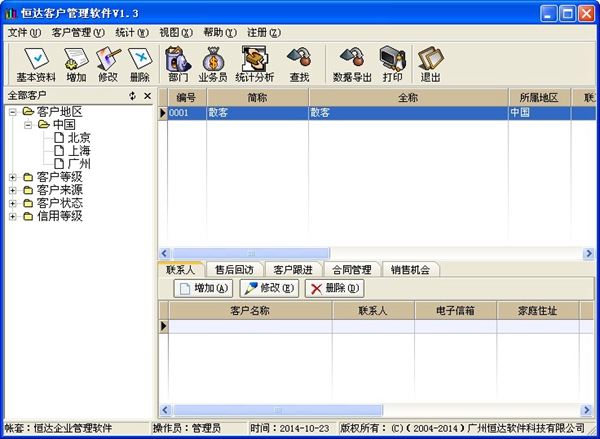
Task: Toggle the pin arrows icon in 全部客户 panel
Action: pos(132,96)
